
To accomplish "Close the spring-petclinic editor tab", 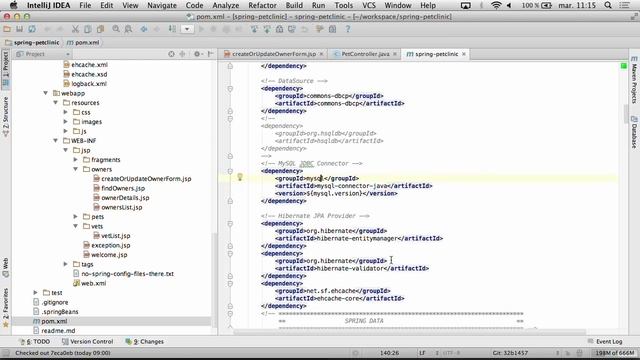I will (x=464, y=54).
